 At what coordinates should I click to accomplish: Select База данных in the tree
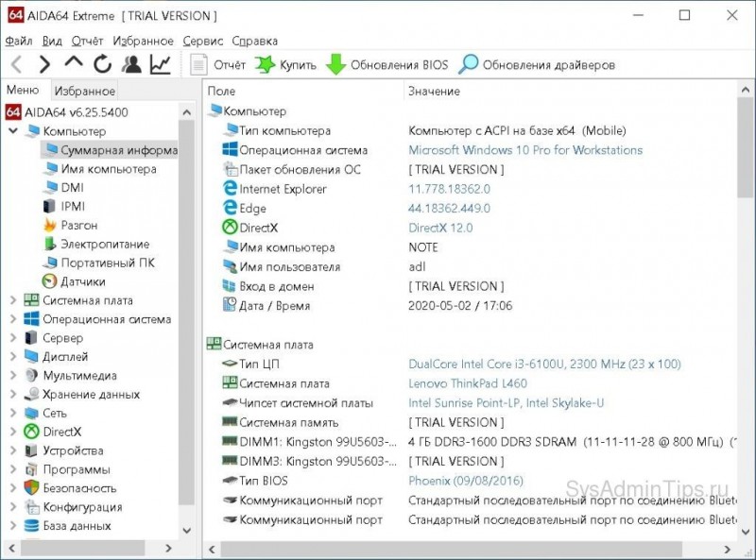coord(67,526)
